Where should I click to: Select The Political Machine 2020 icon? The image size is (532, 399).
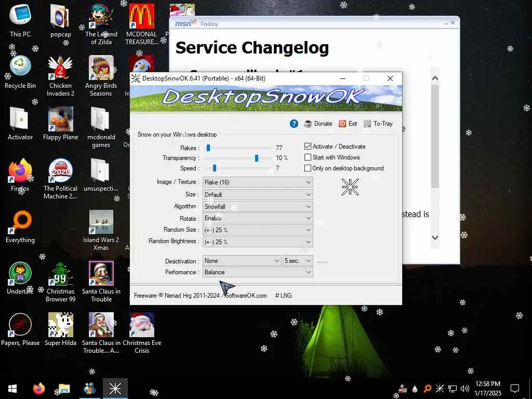pos(60,179)
